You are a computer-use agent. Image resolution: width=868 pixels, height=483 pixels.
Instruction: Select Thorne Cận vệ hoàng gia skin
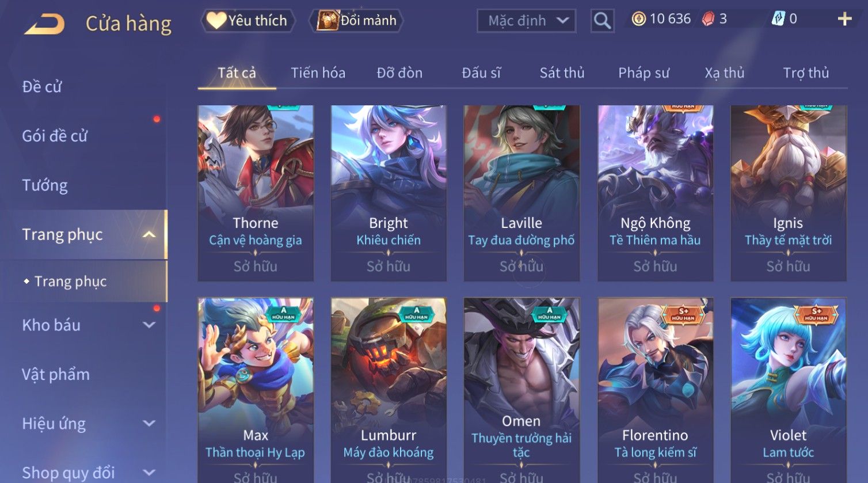click(x=256, y=193)
